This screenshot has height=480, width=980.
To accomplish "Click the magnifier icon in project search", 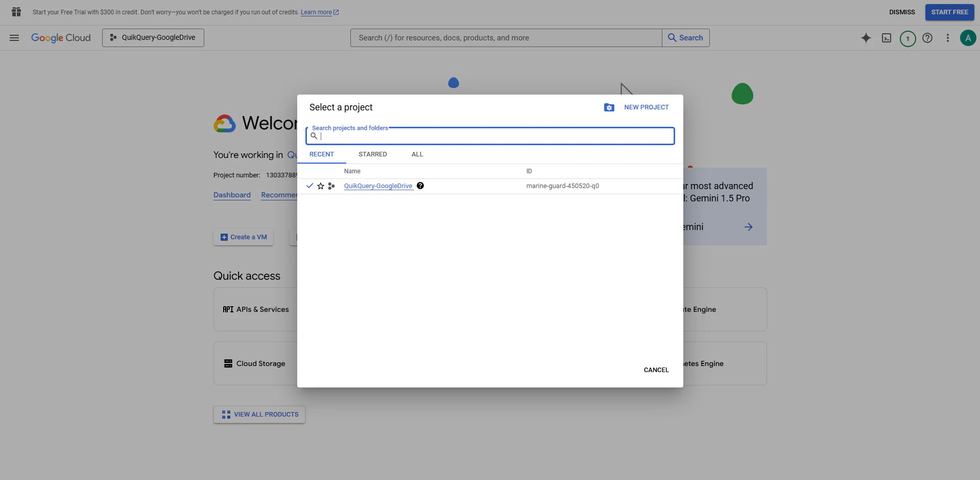I will 314,136.
